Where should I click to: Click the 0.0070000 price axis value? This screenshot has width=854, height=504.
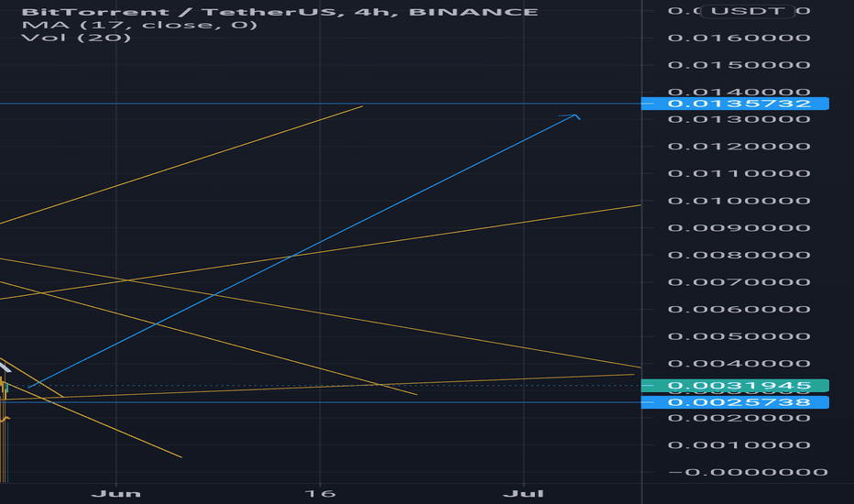(x=739, y=282)
